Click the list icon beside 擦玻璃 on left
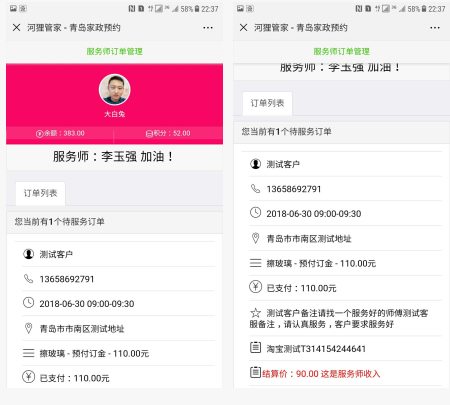The height and width of the screenshot is (405, 450). point(29,353)
